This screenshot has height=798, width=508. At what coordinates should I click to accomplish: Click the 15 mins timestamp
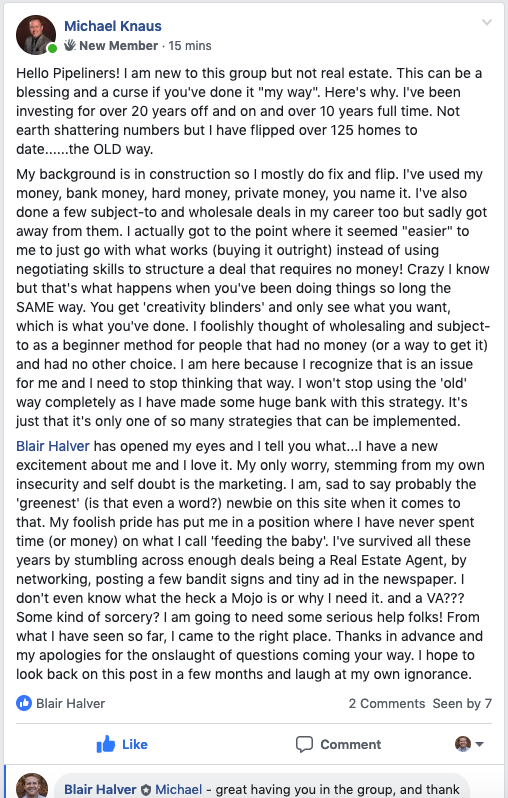pos(190,46)
